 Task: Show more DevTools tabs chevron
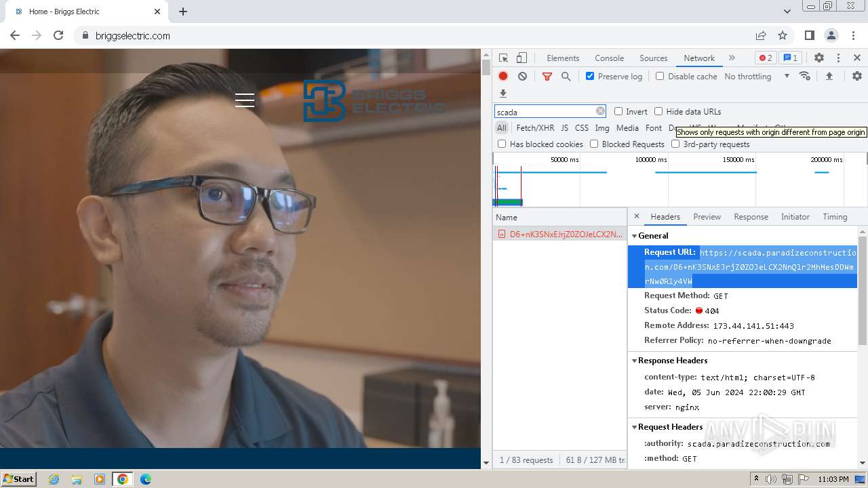732,58
